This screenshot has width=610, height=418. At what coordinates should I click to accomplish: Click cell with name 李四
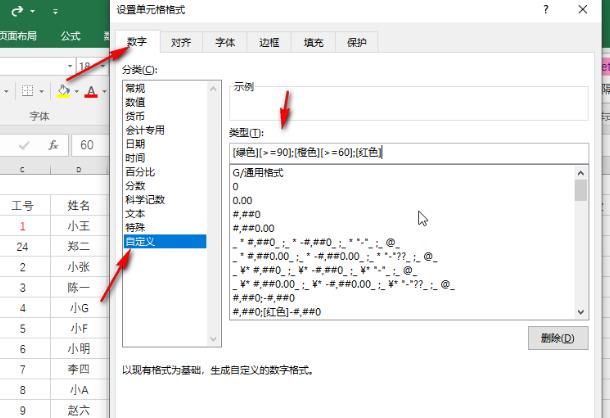click(x=79, y=369)
